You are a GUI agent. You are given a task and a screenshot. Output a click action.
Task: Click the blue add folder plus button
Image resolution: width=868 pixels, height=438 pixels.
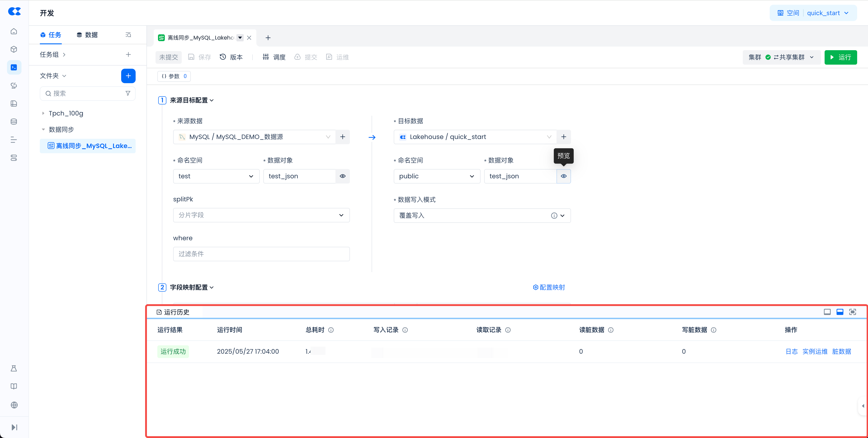(128, 76)
